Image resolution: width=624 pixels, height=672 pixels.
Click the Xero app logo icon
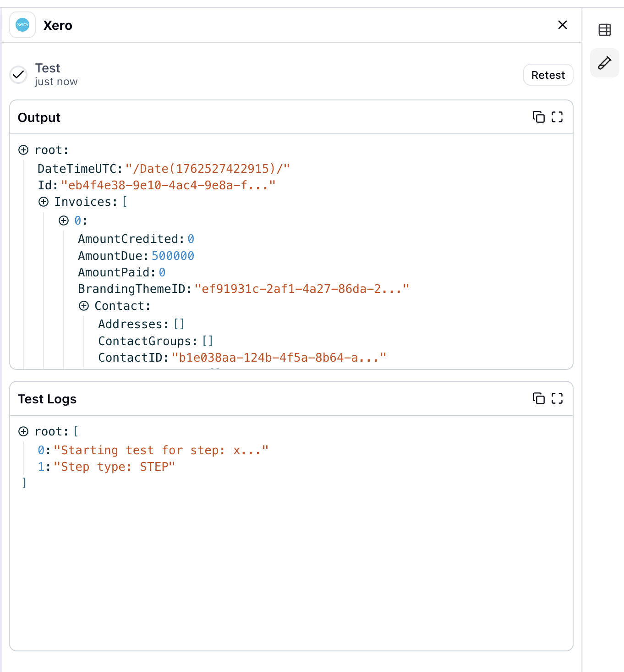(22, 25)
